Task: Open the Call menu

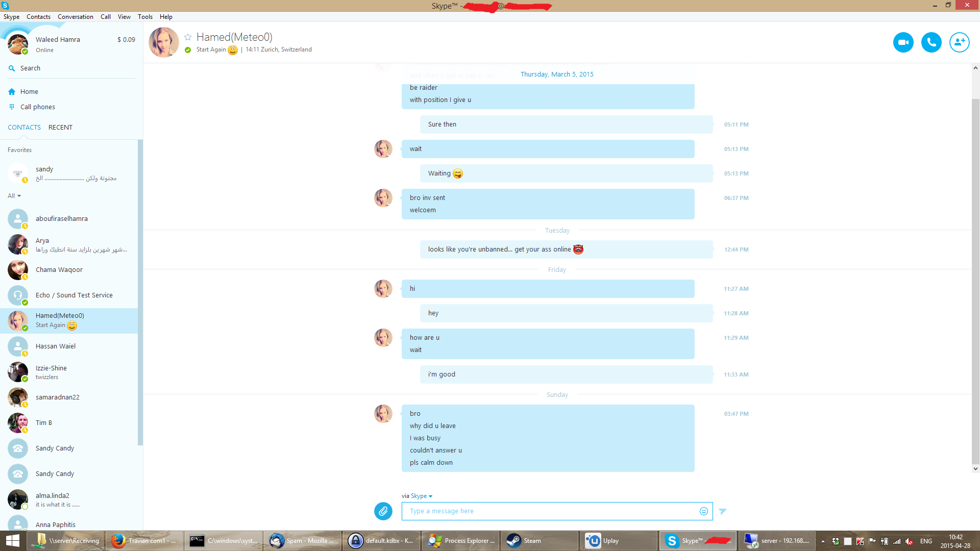Action: [x=106, y=17]
